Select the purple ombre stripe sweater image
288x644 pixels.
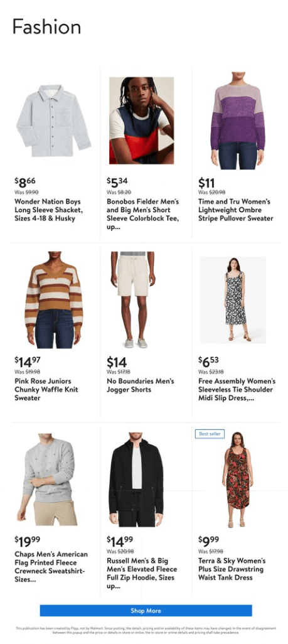237,121
